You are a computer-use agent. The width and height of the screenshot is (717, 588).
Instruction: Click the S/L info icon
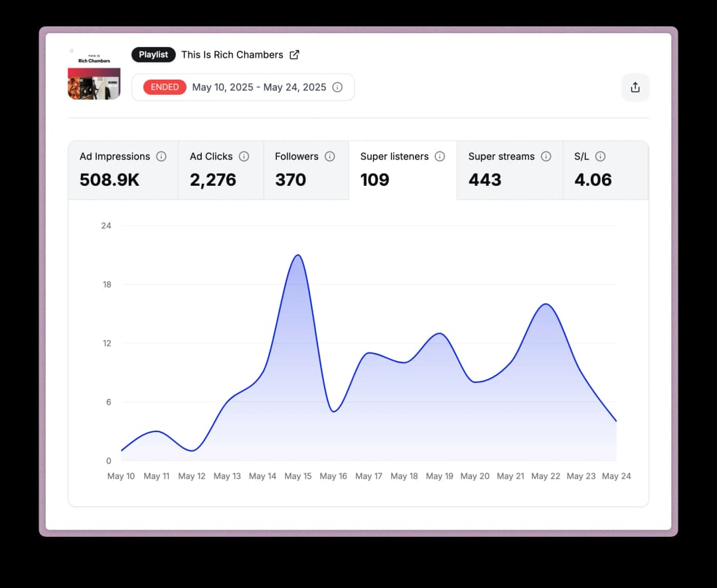(x=600, y=157)
